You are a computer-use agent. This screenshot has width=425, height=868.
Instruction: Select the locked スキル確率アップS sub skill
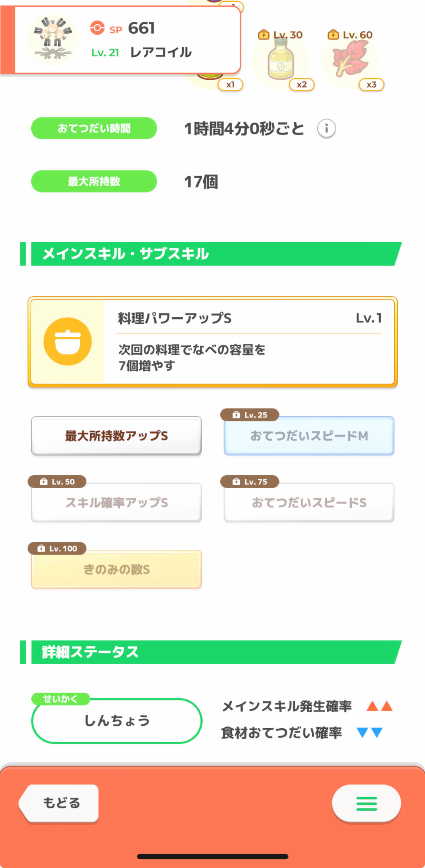point(116,503)
